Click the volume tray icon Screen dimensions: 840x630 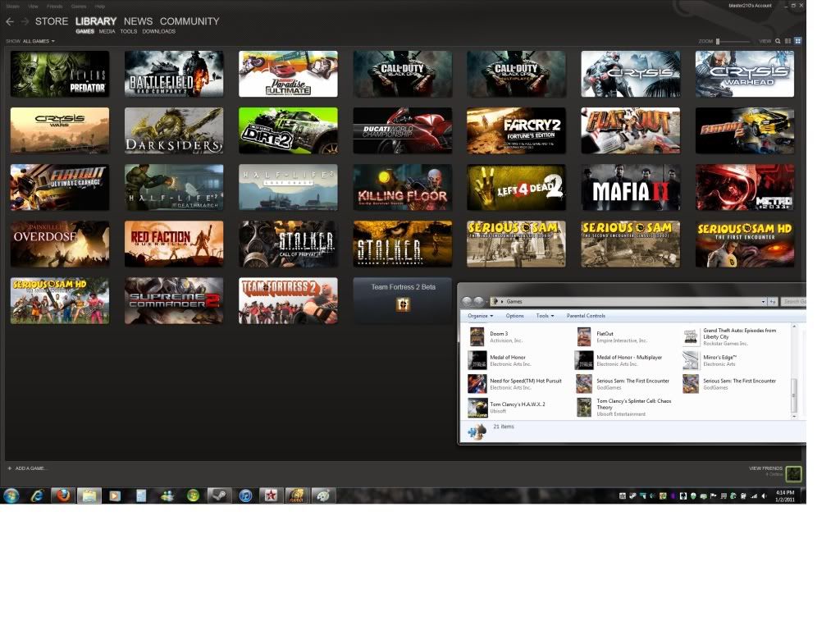[x=764, y=496]
